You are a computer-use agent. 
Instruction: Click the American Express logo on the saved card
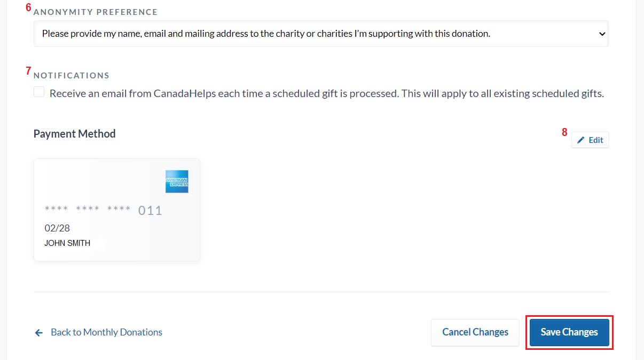point(177,181)
